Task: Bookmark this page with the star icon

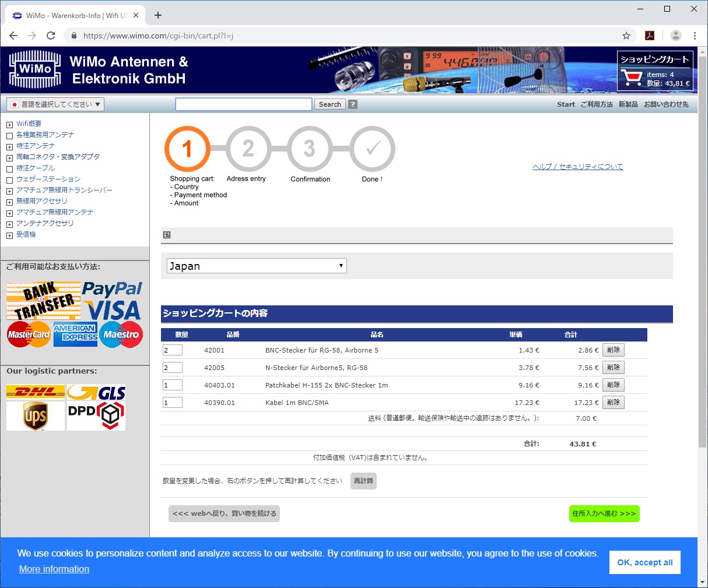Action: pyautogui.click(x=626, y=36)
